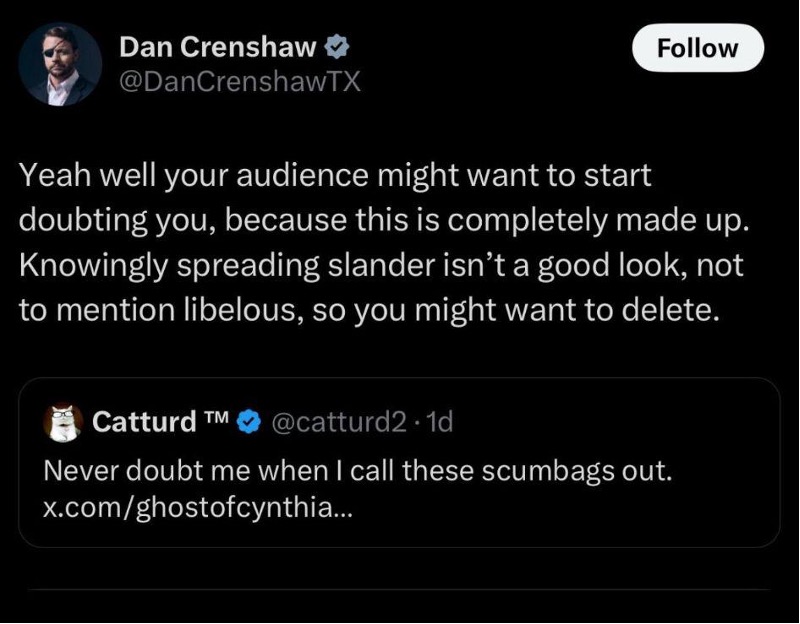Click the "Knowingly spreading slander" line
This screenshot has width=800, height=624.
[x=378, y=266]
